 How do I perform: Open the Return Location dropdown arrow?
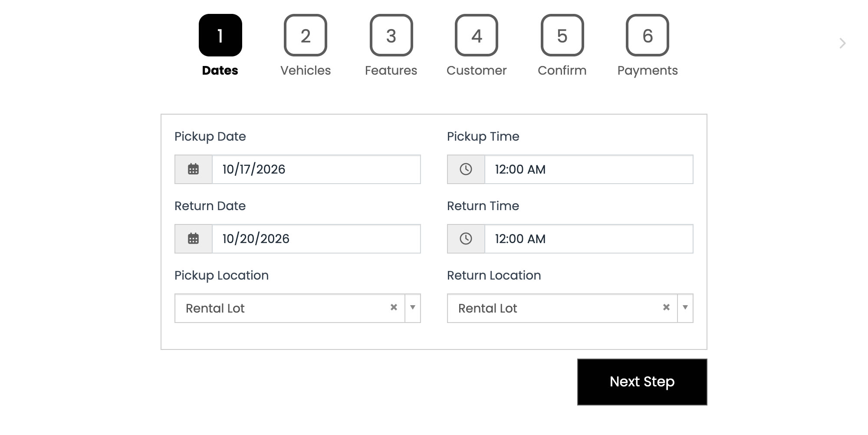click(685, 308)
